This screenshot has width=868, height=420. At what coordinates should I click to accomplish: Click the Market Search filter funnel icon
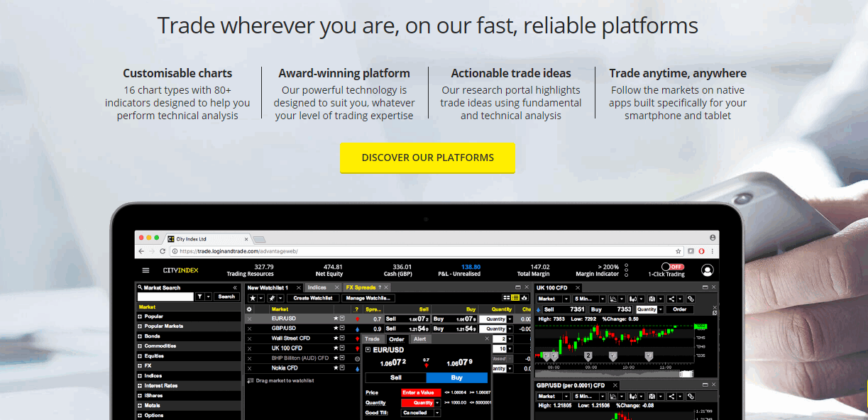(199, 297)
